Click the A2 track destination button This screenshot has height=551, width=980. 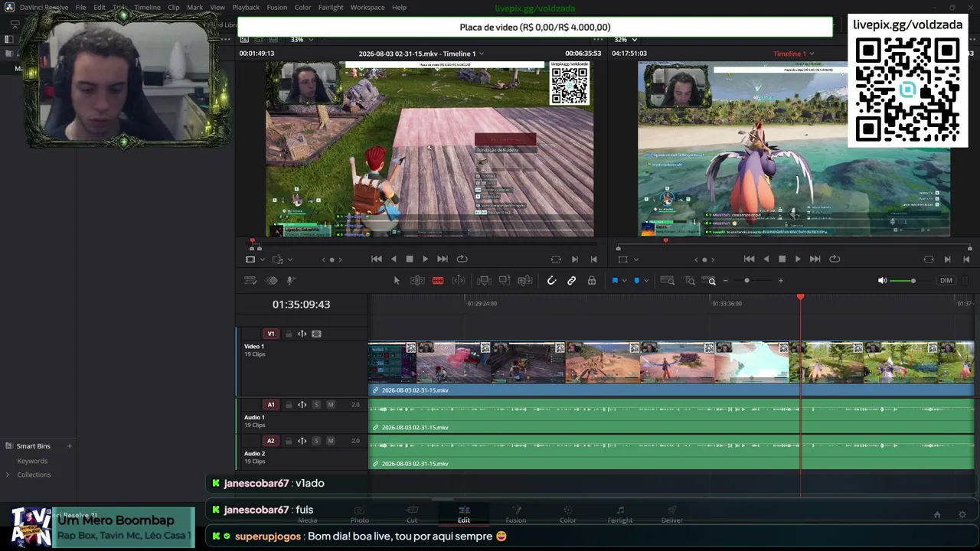click(x=270, y=441)
